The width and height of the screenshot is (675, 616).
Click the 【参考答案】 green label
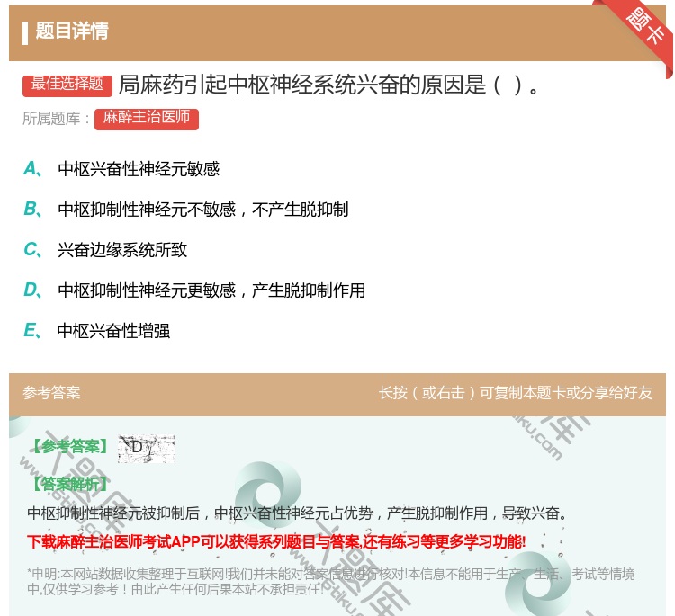tap(71, 447)
